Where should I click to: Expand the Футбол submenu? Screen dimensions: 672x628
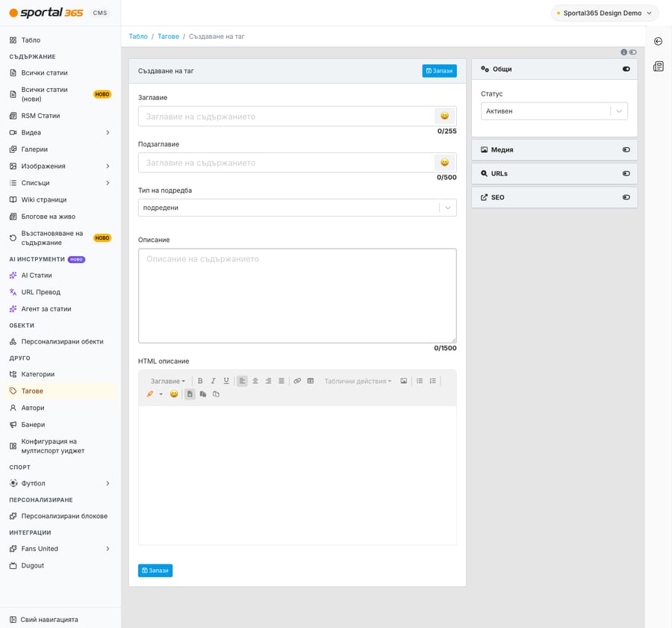coord(108,483)
